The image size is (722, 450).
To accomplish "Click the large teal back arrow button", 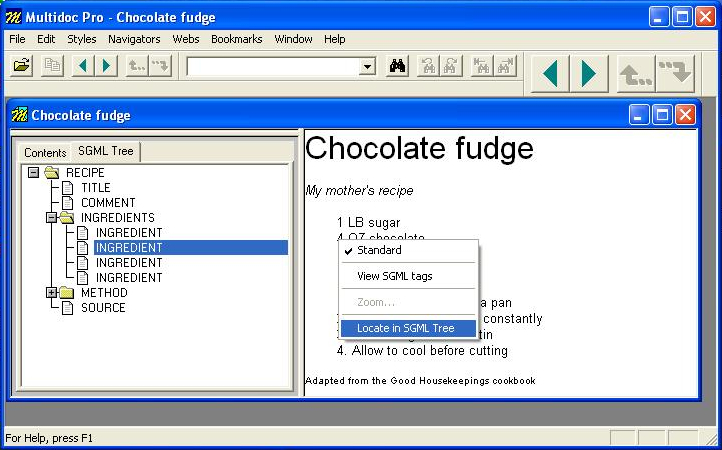I will [x=550, y=74].
